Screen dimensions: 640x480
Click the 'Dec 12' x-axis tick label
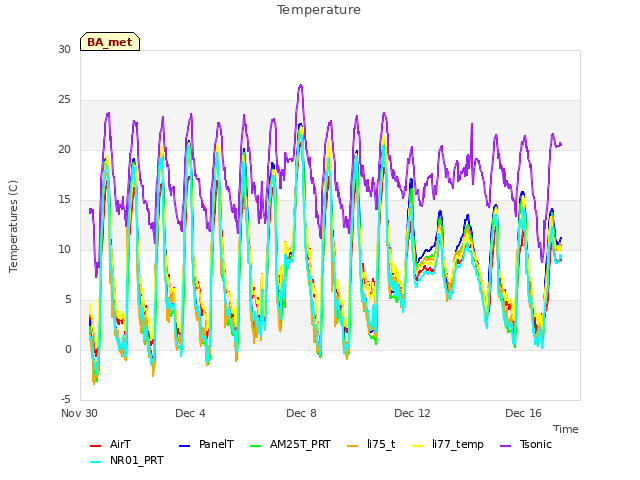(x=412, y=413)
